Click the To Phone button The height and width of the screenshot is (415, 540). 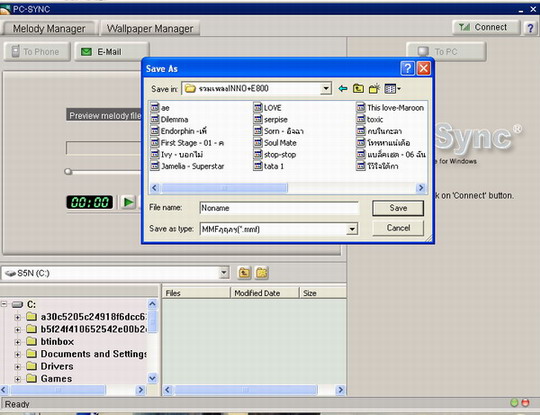37,52
